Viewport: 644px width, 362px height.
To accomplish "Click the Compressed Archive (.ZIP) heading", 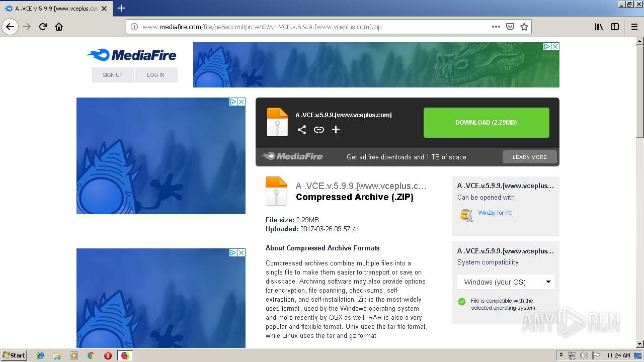I will (x=355, y=197).
